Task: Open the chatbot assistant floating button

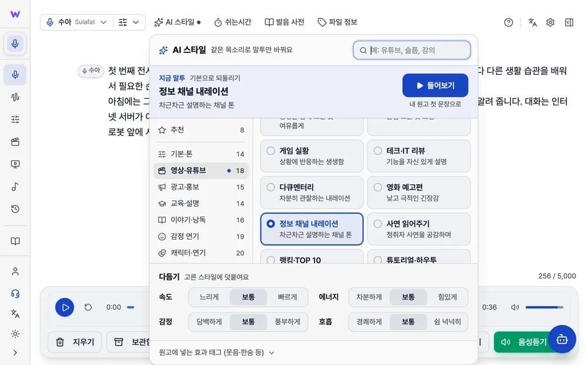Action: pos(562,339)
